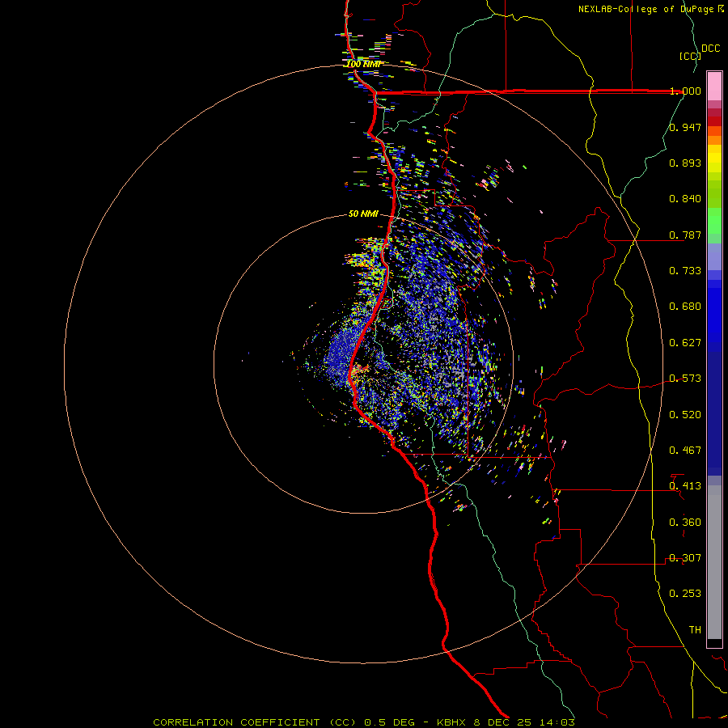The height and width of the screenshot is (728, 728).
Task: Click the 0.947 scale value
Action: point(685,127)
